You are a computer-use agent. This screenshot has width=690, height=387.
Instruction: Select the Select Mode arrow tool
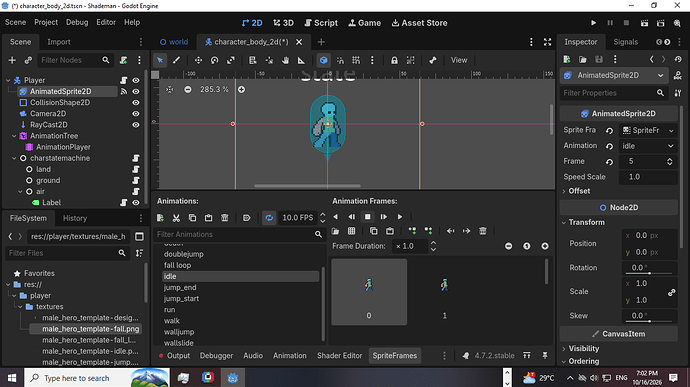[160, 60]
